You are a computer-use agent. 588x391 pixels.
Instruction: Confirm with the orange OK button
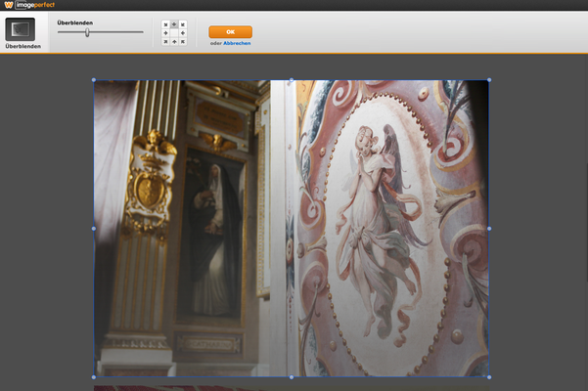[x=230, y=32]
